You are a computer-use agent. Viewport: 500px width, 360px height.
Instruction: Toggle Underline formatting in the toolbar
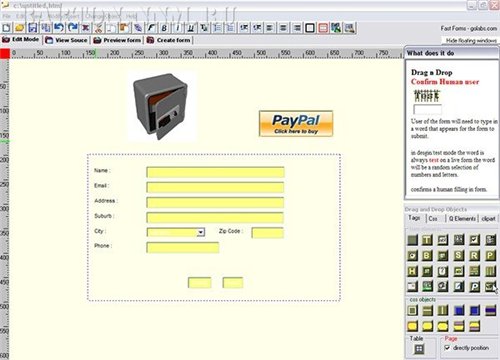point(191,28)
